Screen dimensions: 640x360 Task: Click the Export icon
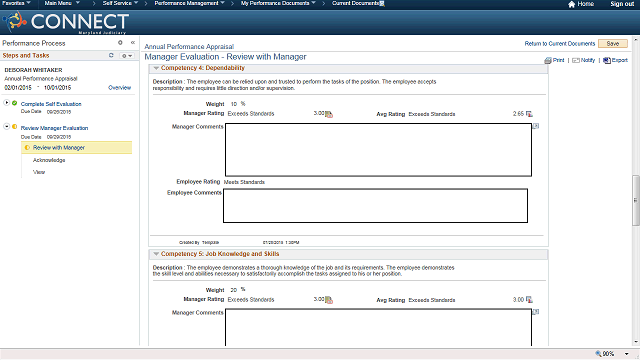coord(607,60)
